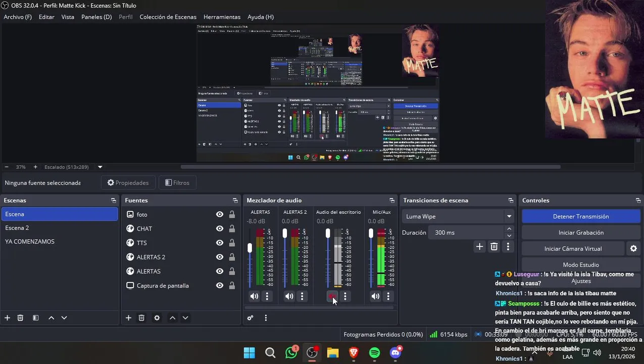Open Mic/Aux channel options dots
644x364 pixels.
coord(388,296)
